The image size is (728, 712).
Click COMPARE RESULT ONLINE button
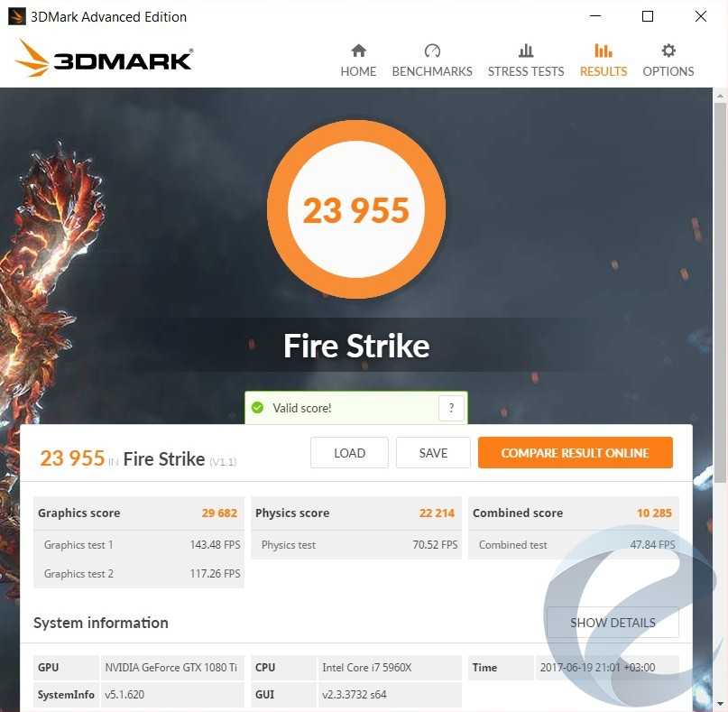576,453
